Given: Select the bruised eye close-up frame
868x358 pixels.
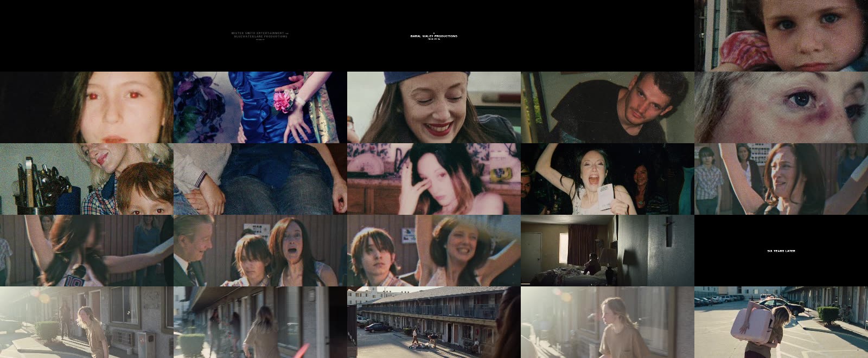Looking at the screenshot, I should [781, 107].
